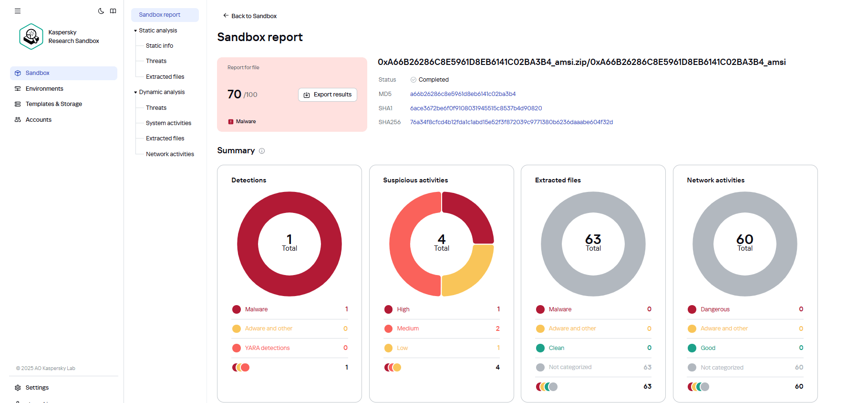Click the Environments sidebar icon
The height and width of the screenshot is (403, 868).
[x=18, y=89]
